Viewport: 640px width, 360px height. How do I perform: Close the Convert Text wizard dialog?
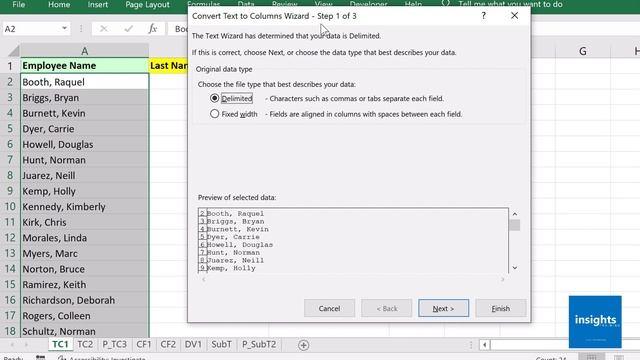coord(514,16)
